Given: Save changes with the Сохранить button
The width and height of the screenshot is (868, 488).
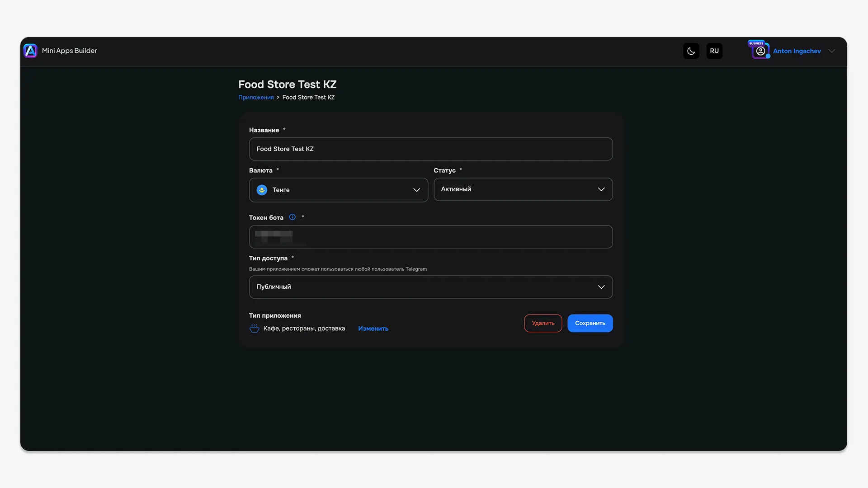Looking at the screenshot, I should (x=590, y=323).
